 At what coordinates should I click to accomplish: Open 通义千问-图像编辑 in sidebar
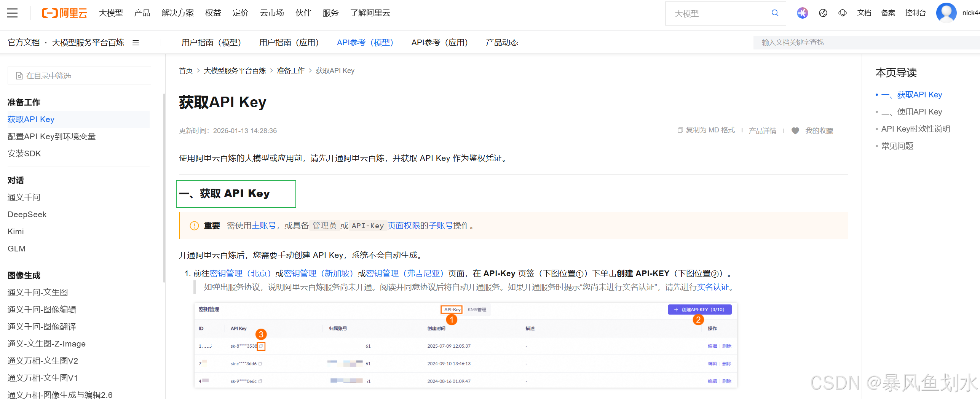(x=42, y=310)
